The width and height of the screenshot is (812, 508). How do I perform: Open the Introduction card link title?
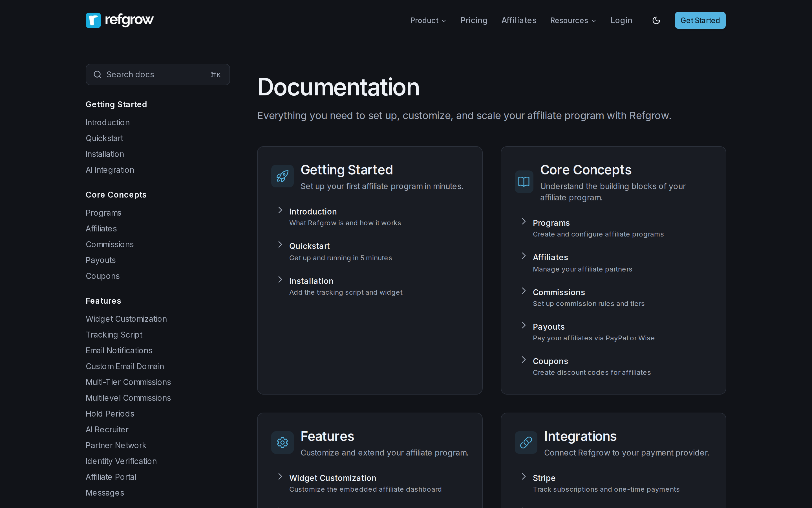(x=313, y=212)
